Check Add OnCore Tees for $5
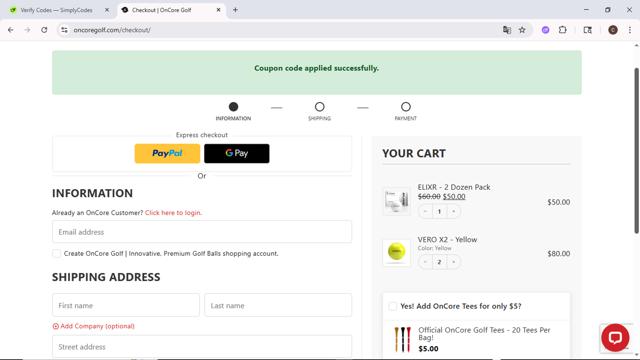The image size is (640, 360). 392,306
